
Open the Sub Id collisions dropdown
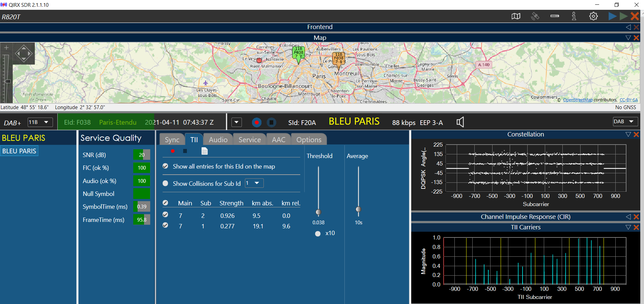click(x=254, y=183)
